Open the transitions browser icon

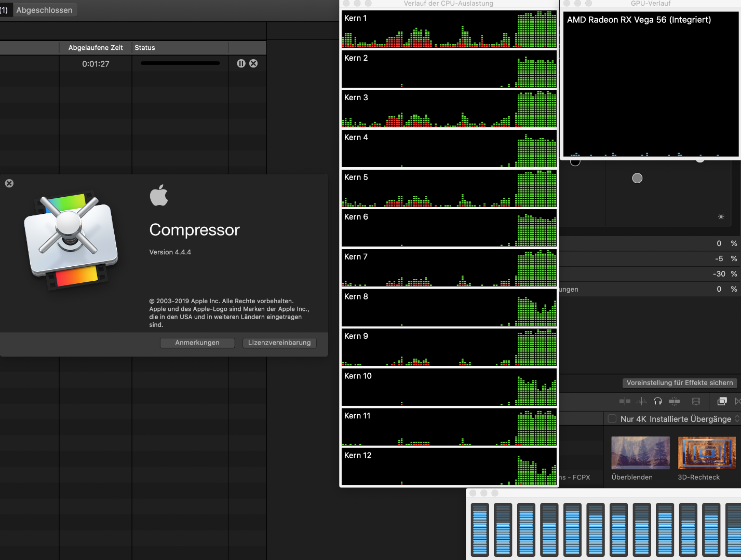point(738,401)
